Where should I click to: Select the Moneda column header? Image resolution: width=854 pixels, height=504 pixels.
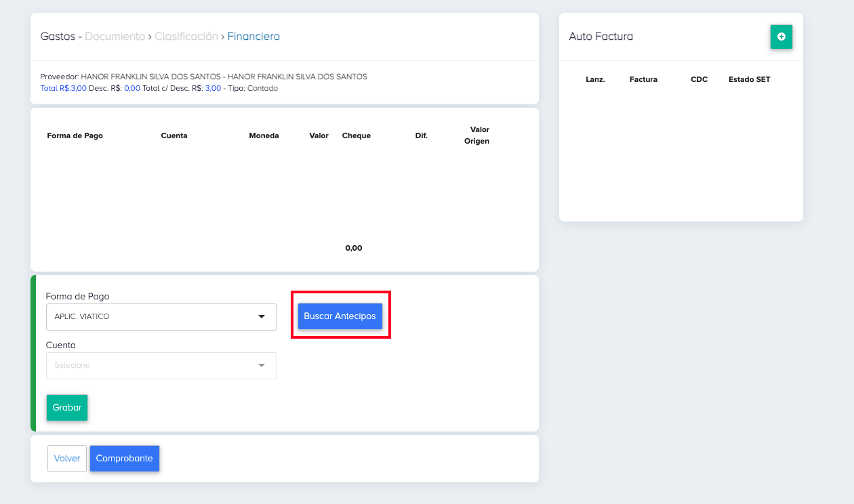click(x=264, y=135)
